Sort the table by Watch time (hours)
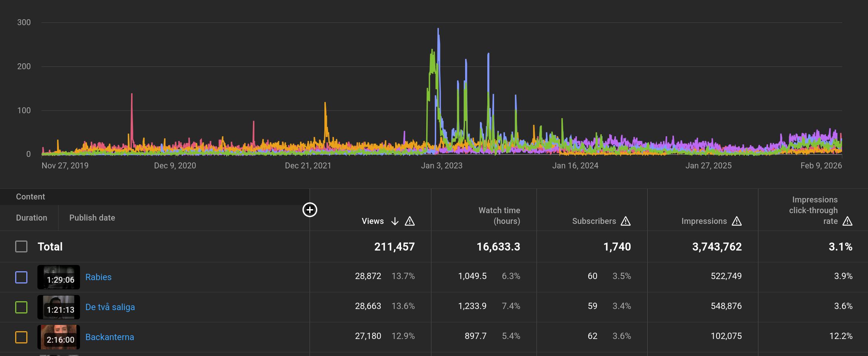 (499, 216)
